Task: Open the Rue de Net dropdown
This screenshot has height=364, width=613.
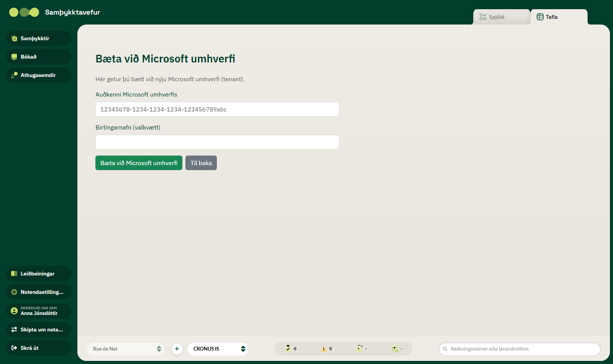Action: point(126,349)
